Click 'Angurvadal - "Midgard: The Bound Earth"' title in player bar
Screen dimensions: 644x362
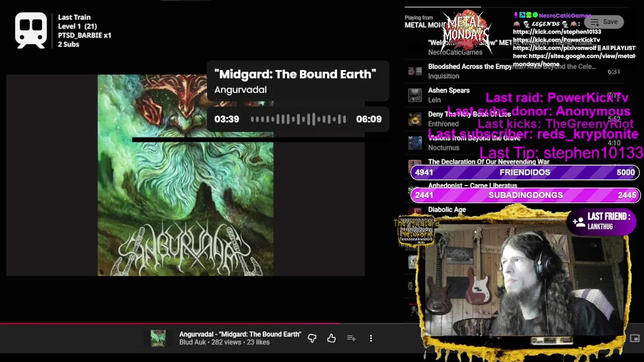point(240,334)
